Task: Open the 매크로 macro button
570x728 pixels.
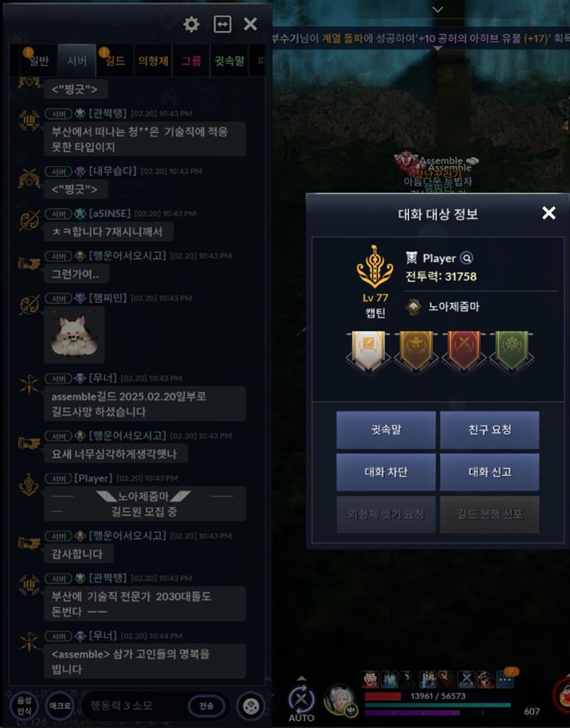Action: (x=60, y=706)
